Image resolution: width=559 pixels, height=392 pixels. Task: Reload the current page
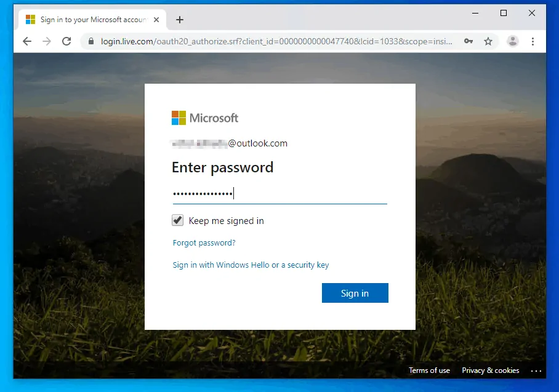click(66, 42)
